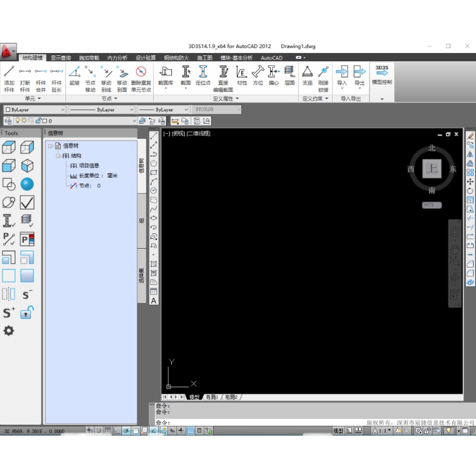
Task: Toggle the layer lightbulb on/off icon
Action: [x=17, y=121]
